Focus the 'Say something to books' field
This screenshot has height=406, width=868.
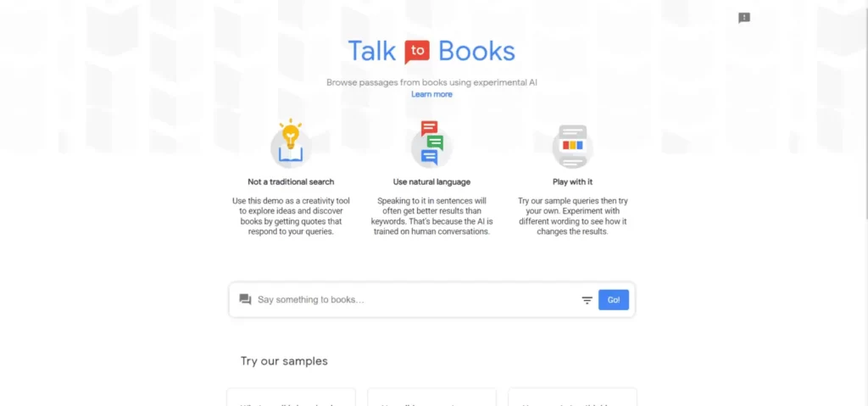[415, 300]
